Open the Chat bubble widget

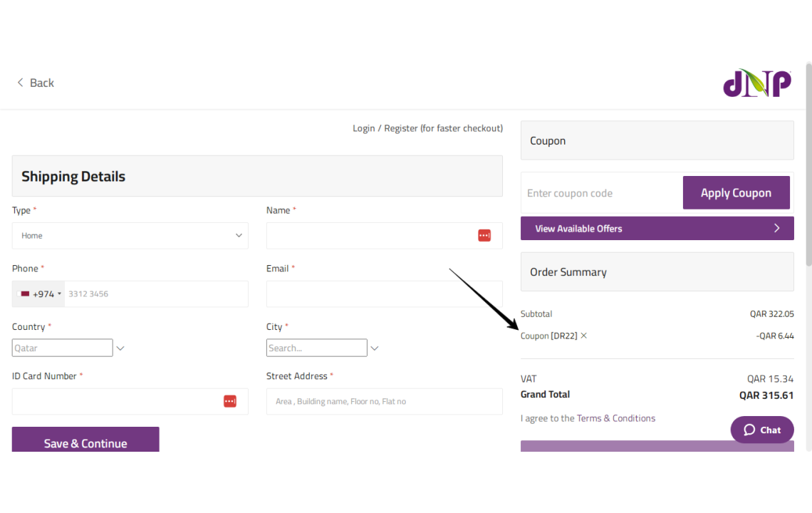click(761, 430)
